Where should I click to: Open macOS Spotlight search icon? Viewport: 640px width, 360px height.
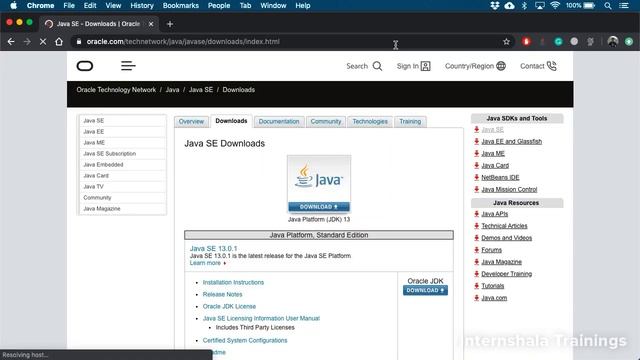pos(608,6)
